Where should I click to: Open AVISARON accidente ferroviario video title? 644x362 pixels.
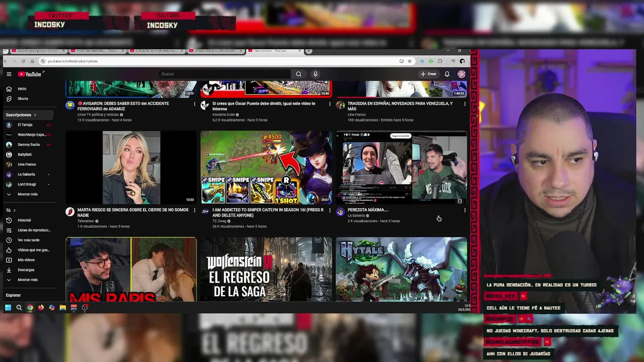point(123,106)
